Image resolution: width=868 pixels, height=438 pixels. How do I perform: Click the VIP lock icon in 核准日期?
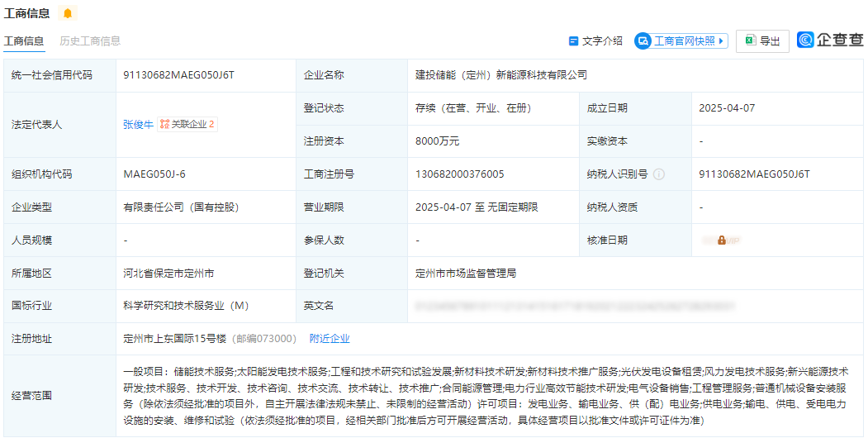point(721,240)
